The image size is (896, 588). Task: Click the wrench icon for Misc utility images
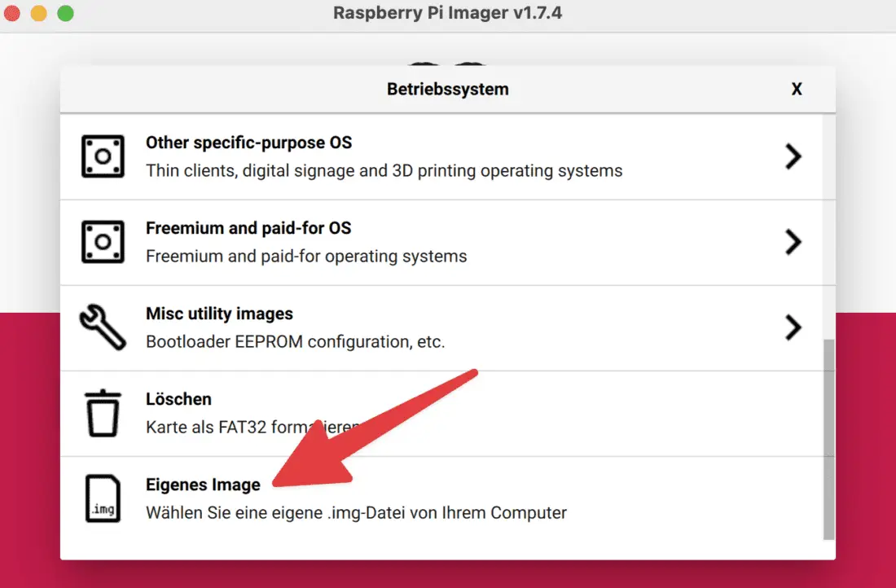click(103, 327)
